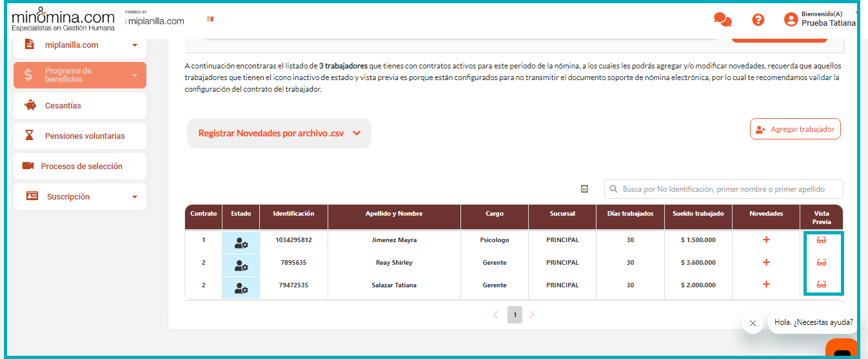Click the Vista Previa column header
This screenshot has height=359, width=868.
pos(822,217)
